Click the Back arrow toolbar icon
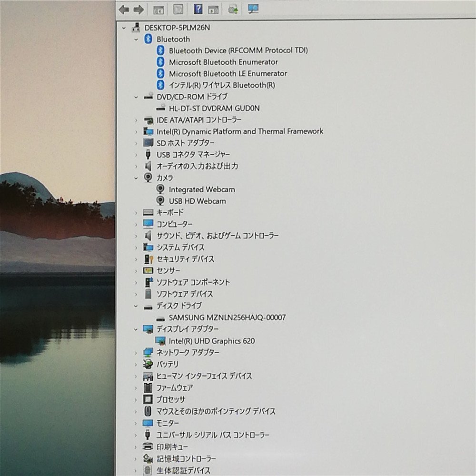This screenshot has width=476, height=476. 124,10
